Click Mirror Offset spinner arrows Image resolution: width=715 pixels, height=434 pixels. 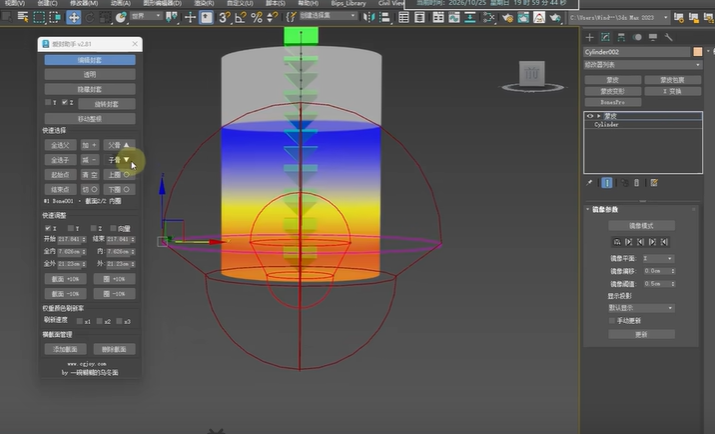pyautogui.click(x=673, y=271)
